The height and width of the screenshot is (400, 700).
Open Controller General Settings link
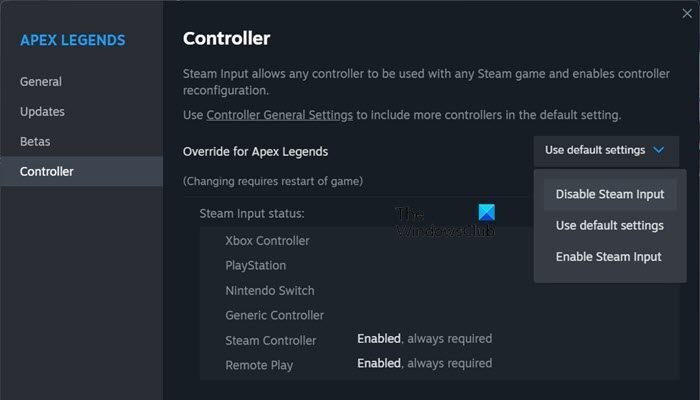point(279,115)
